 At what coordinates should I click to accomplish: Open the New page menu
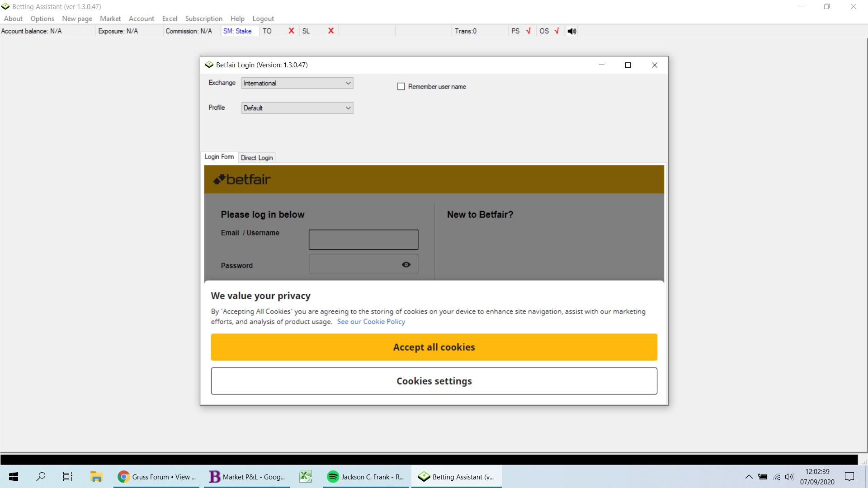point(77,19)
